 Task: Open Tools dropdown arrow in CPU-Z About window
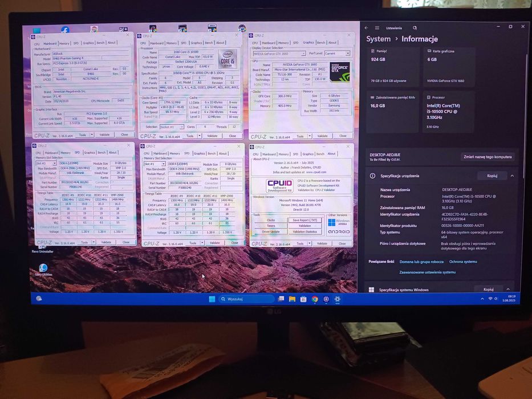310,243
